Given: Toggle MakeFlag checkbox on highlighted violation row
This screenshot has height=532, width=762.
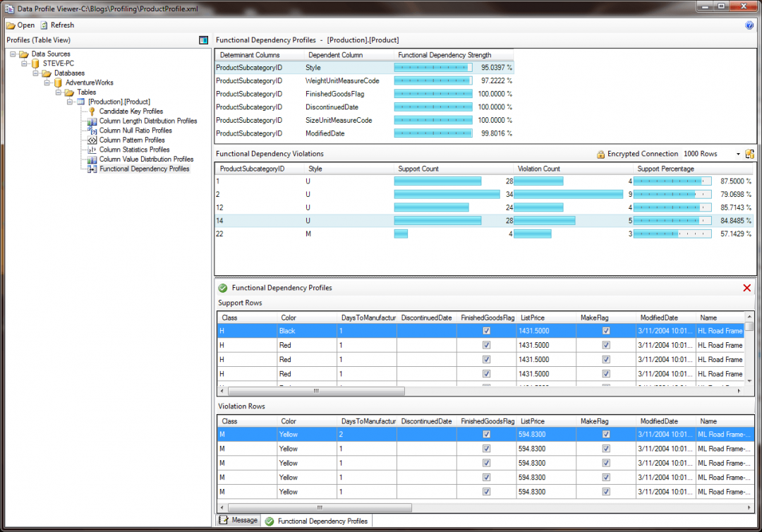Looking at the screenshot, I should pos(605,434).
